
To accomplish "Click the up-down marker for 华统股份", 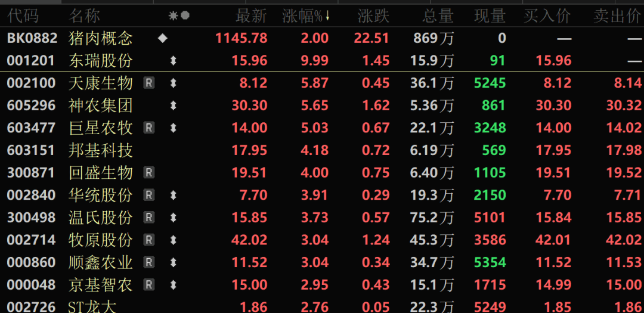I will tap(174, 195).
